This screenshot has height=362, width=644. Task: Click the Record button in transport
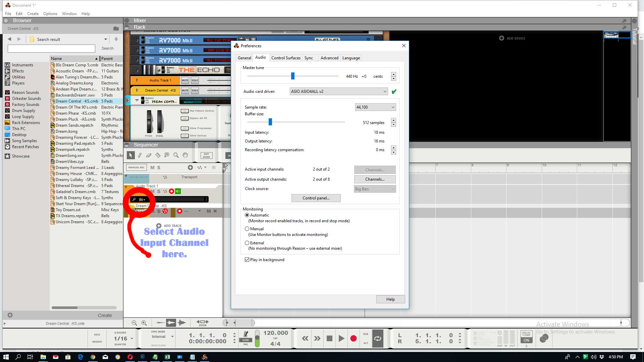[354, 339]
